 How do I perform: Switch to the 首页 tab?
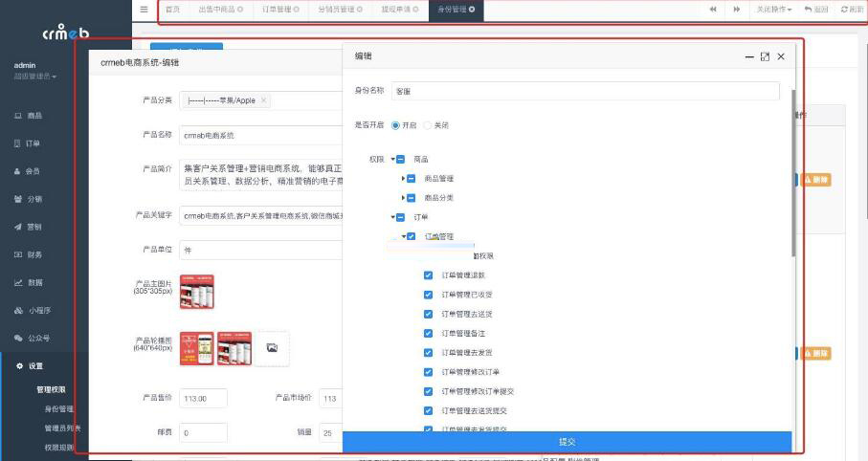[172, 10]
